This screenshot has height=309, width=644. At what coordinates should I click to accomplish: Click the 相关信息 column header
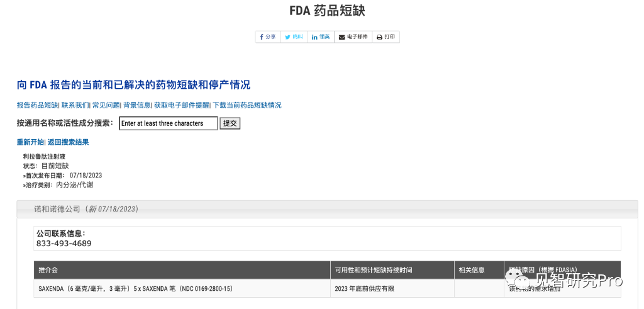(x=479, y=270)
